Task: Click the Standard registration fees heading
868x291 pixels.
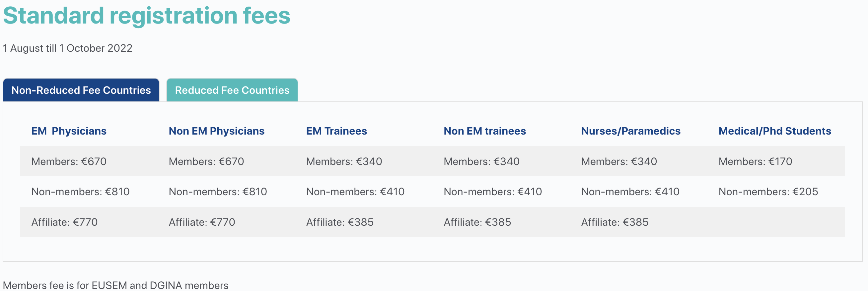Action: click(147, 16)
